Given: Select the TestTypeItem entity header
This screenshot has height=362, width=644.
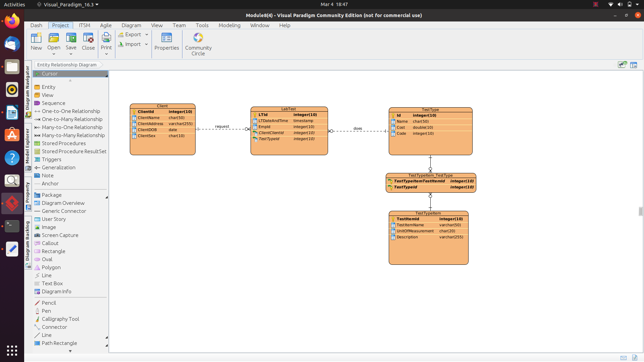Looking at the screenshot, I should [428, 213].
